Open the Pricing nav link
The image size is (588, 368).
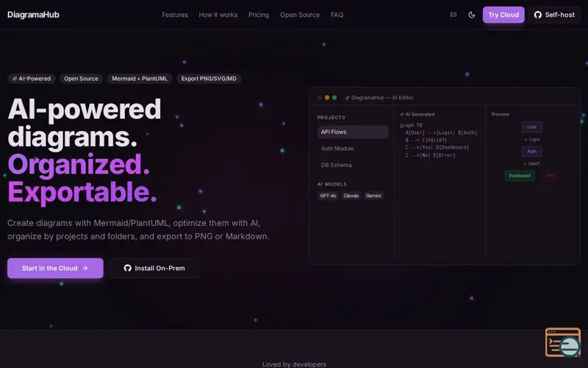pyautogui.click(x=259, y=15)
